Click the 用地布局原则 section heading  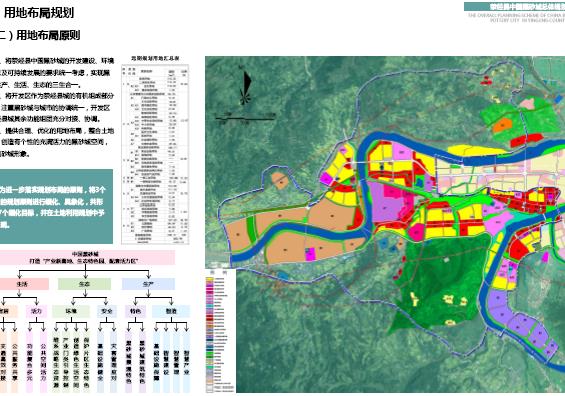40,35
